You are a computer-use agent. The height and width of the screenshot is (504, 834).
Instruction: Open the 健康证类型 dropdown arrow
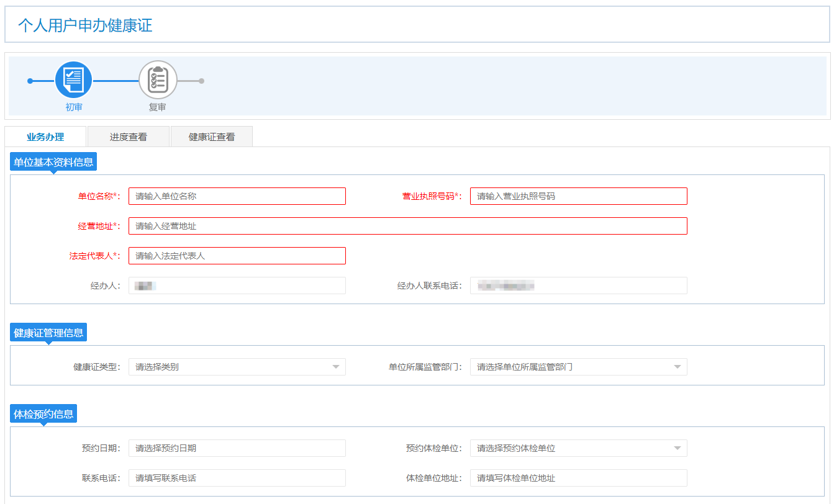click(335, 367)
